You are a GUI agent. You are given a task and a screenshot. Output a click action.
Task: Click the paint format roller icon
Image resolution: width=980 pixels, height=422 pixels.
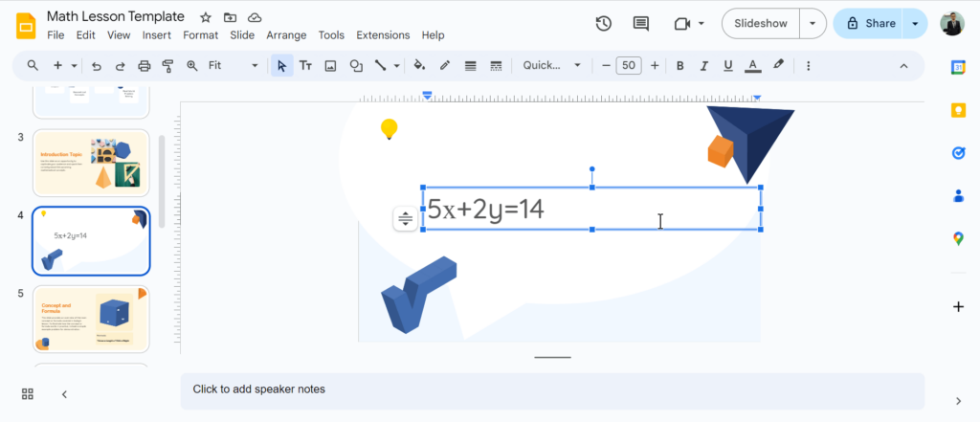click(x=168, y=66)
